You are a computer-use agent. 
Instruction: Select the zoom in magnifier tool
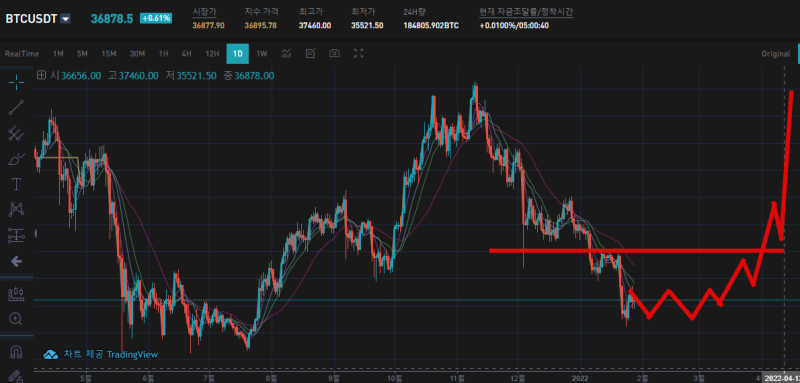pyautogui.click(x=16, y=319)
